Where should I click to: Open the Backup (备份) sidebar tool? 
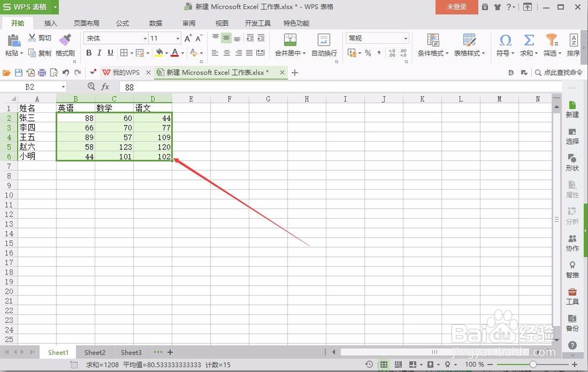572,323
